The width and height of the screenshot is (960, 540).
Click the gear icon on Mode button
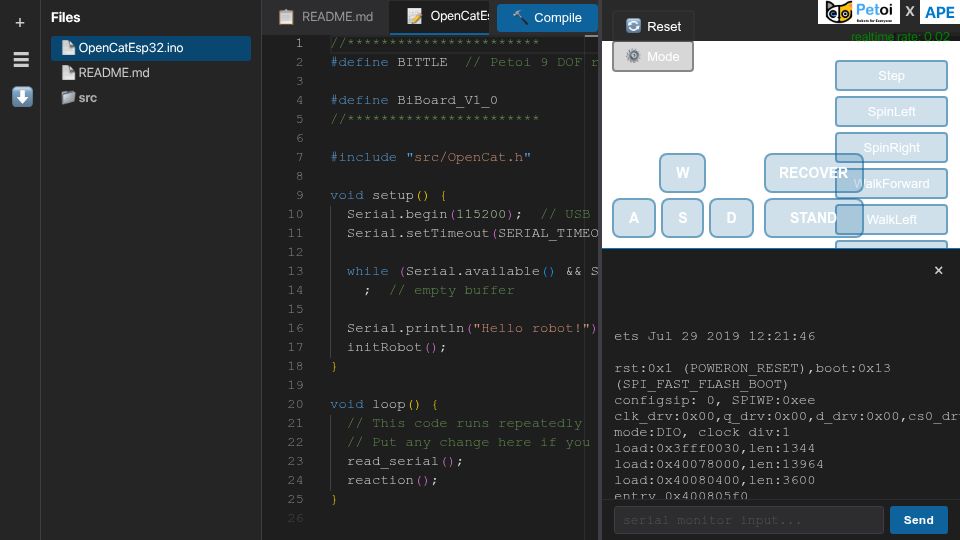633,56
